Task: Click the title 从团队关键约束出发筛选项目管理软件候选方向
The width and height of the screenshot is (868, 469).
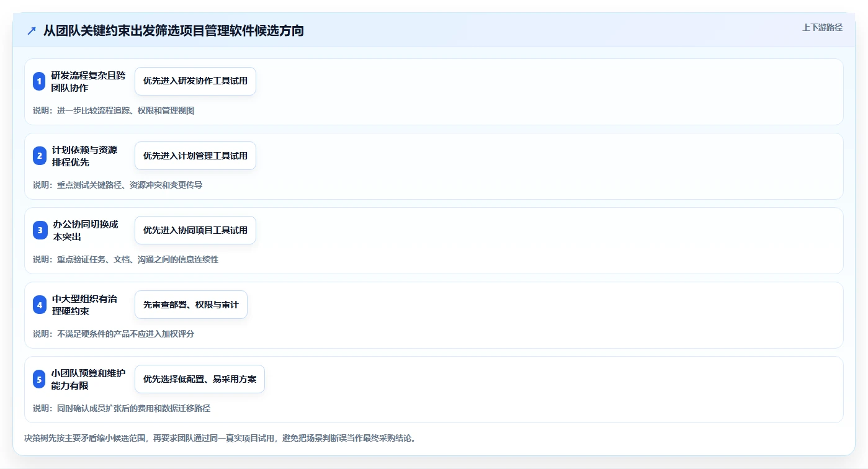Action: (x=174, y=30)
